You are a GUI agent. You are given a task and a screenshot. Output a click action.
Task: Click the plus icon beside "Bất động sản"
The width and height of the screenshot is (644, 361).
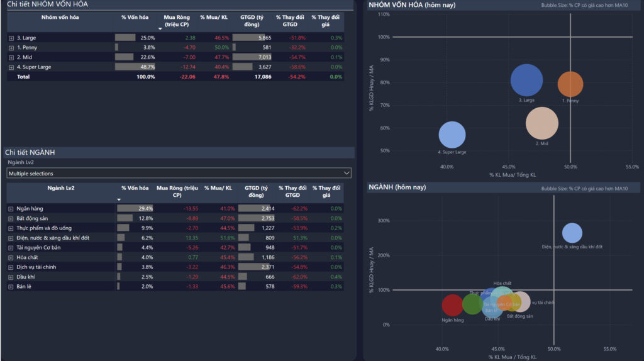tap(11, 219)
